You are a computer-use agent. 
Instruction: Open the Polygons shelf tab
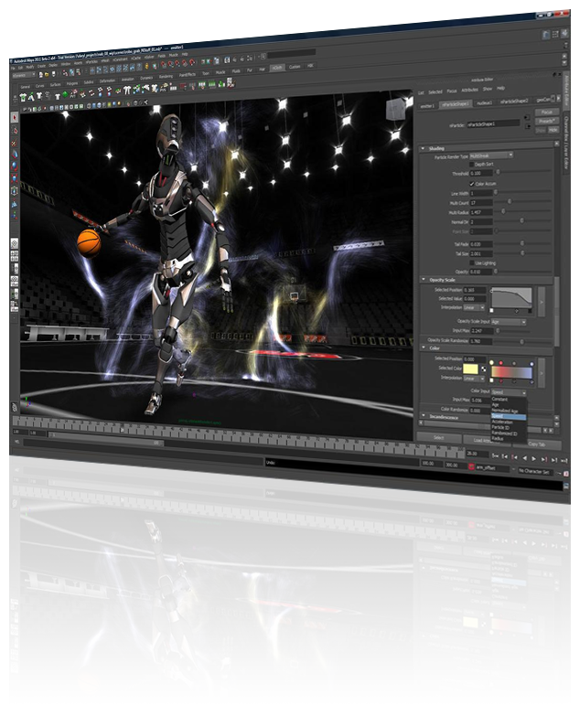pos(72,83)
